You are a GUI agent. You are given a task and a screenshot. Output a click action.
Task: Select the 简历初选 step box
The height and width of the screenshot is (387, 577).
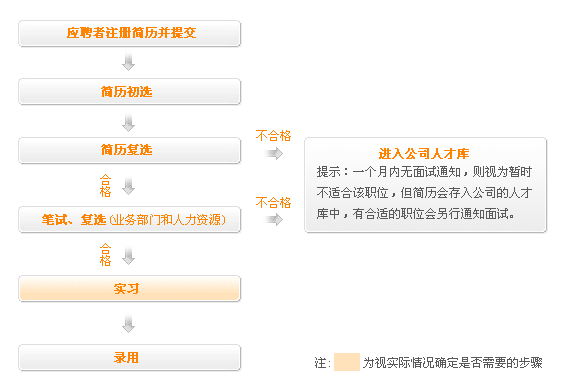click(130, 92)
